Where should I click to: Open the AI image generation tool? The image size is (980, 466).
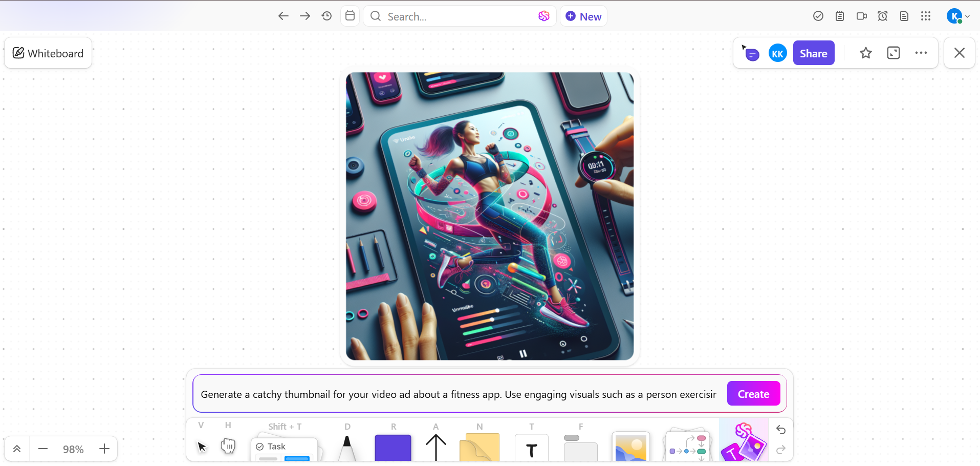click(743, 447)
